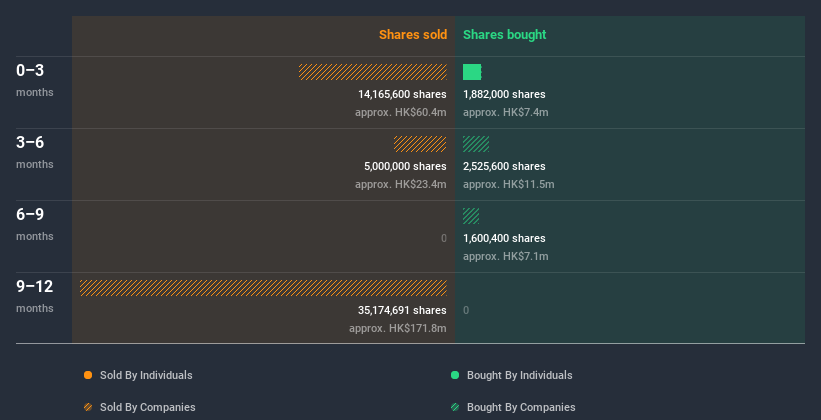Click the 2,525,600 shares value

click(504, 166)
